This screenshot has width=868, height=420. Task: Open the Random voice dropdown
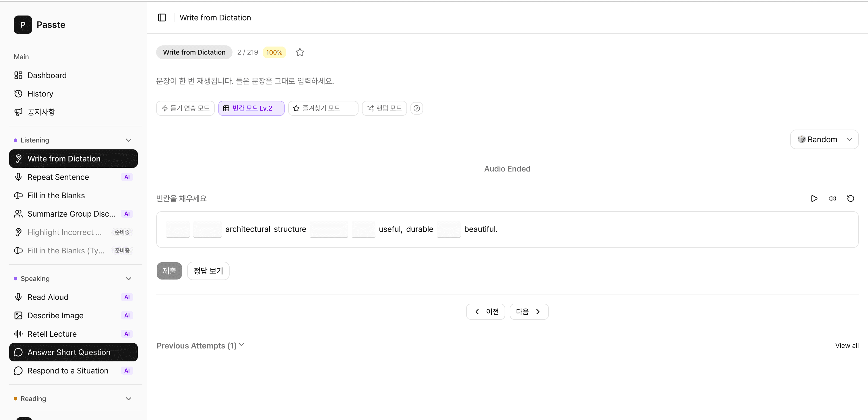click(x=824, y=139)
